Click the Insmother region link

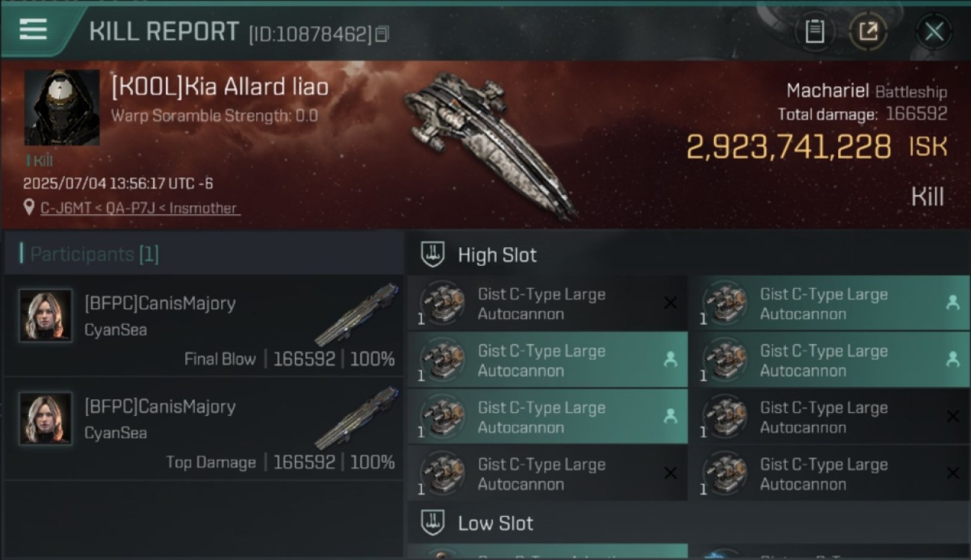coord(203,208)
